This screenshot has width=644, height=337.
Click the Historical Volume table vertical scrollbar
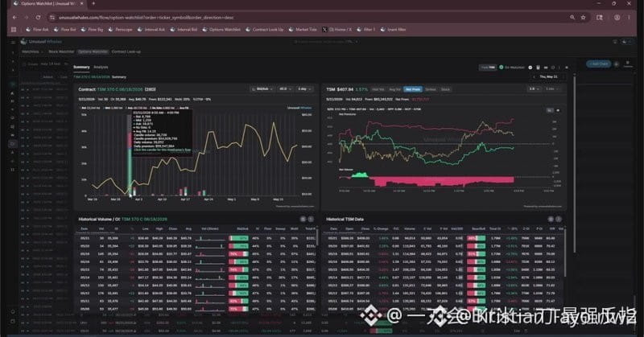(x=317, y=238)
